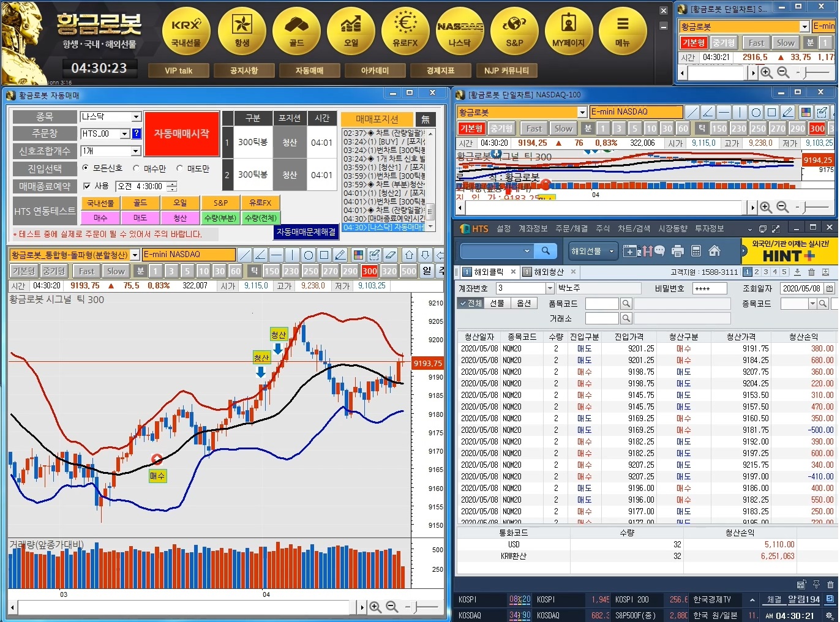
Task: Select the 매도만 radio button
Action: coord(179,168)
